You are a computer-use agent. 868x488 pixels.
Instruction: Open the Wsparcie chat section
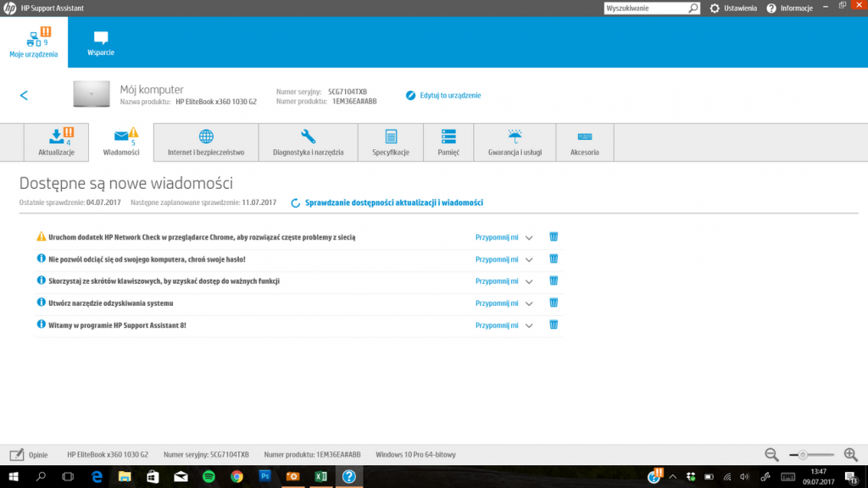[x=101, y=42]
